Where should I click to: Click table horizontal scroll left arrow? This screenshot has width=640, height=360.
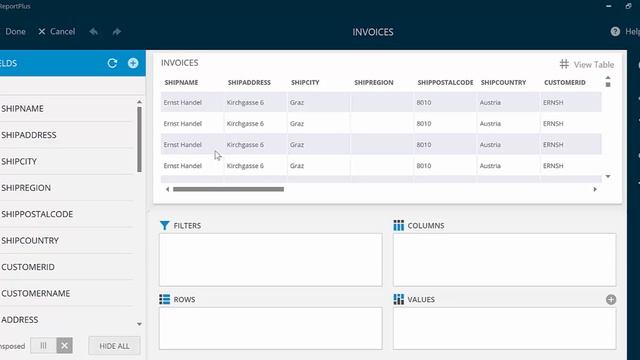pos(167,189)
